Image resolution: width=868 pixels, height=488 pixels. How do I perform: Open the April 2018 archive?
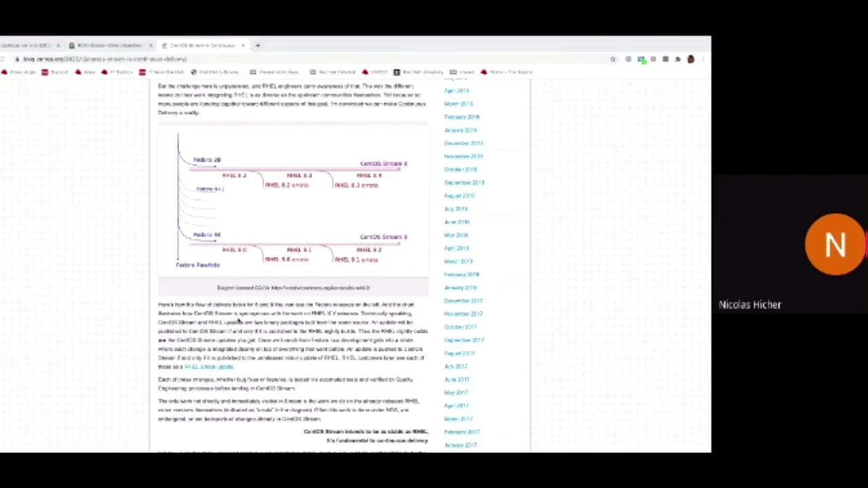coord(456,248)
